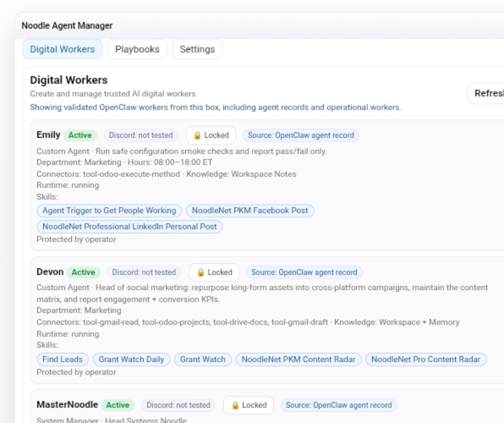Click MasterNoodle's Discord: not tested badge
Image resolution: width=504 pixels, height=423 pixels.
click(178, 405)
